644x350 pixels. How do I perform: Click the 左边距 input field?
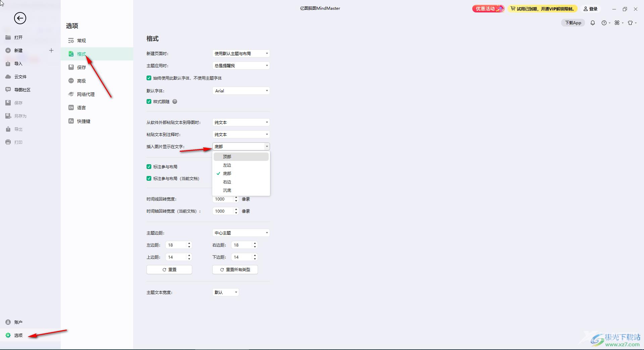(176, 245)
